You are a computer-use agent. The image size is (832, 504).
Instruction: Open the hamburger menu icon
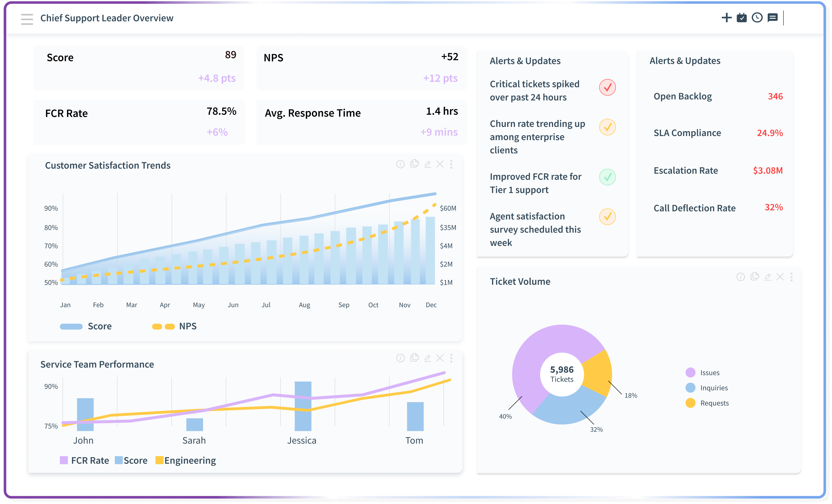(27, 19)
